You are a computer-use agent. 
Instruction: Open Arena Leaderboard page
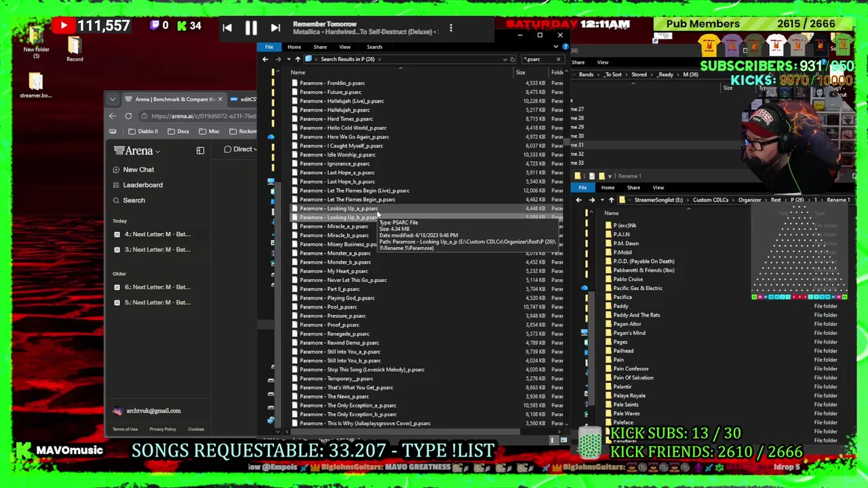point(138,185)
